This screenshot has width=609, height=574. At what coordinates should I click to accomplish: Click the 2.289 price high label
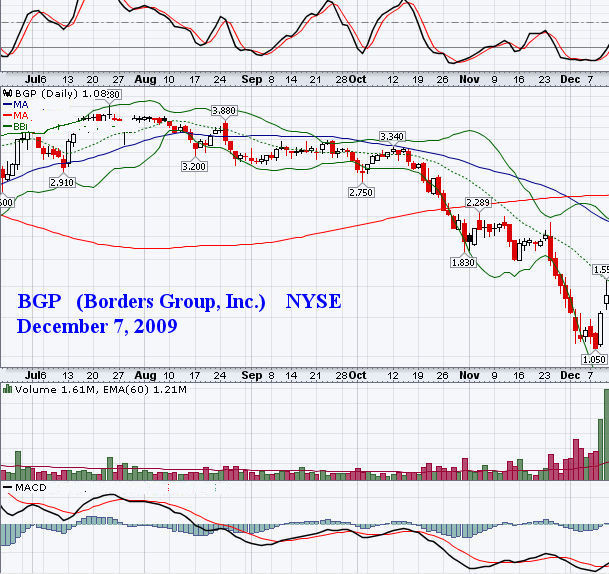point(478,202)
